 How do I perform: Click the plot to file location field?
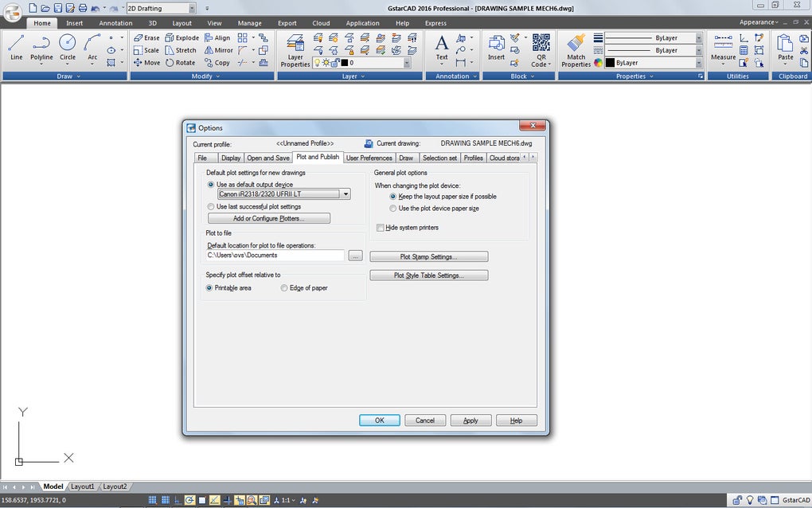tap(275, 256)
